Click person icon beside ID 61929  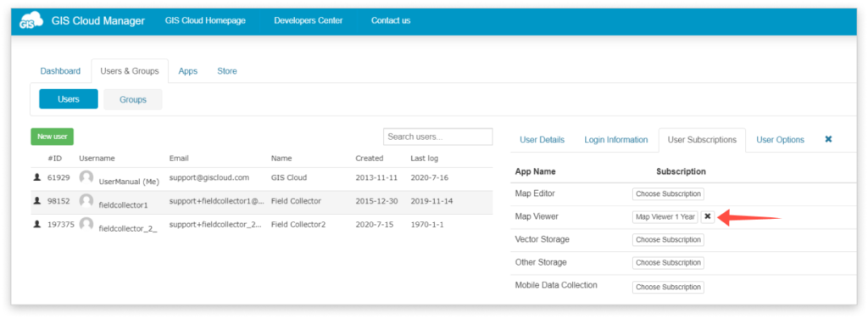[37, 178]
